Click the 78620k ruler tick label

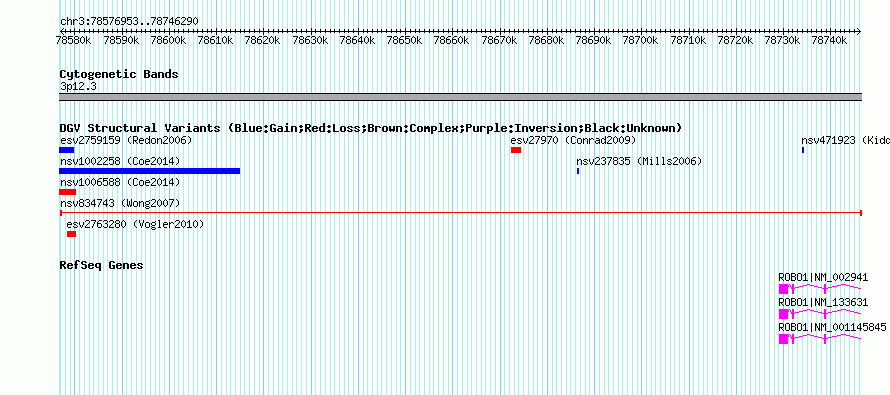[x=262, y=40]
